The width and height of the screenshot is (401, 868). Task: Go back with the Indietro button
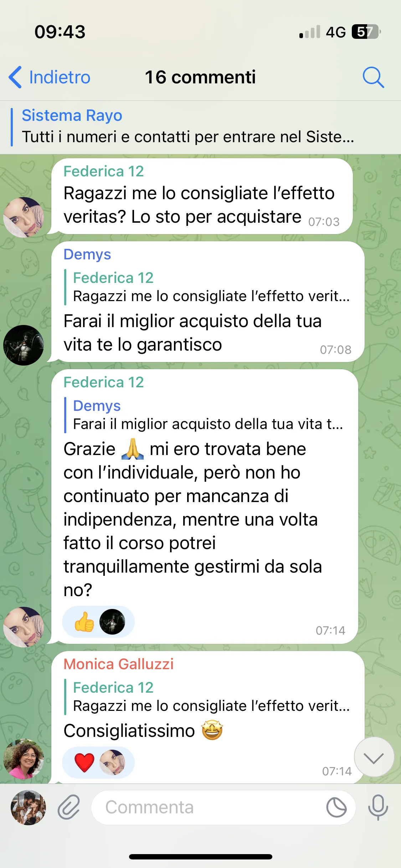(50, 77)
